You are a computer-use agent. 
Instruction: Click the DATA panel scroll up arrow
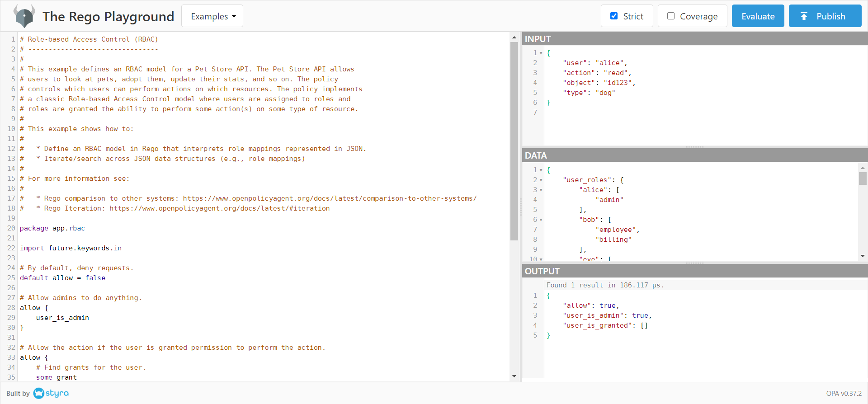(x=863, y=168)
